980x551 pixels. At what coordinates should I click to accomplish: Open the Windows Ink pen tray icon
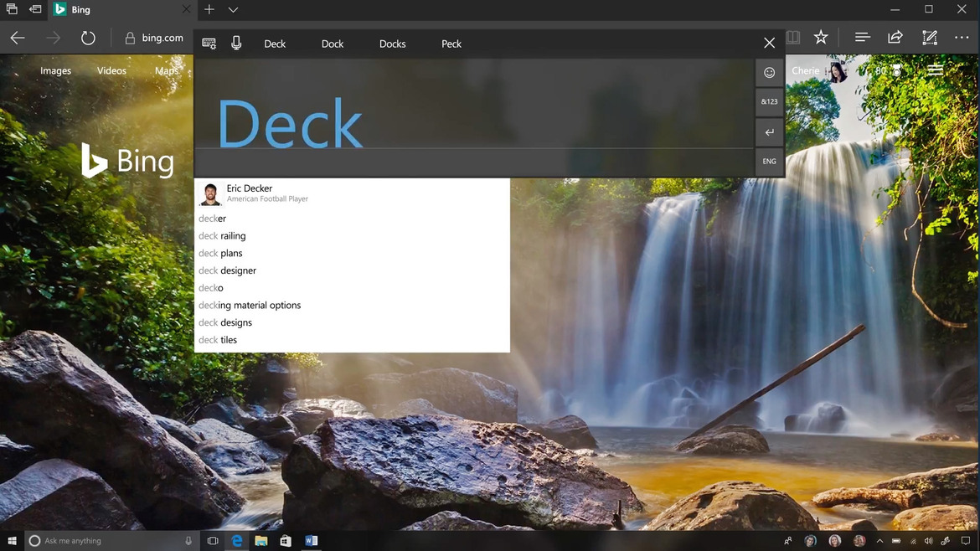[946, 541]
